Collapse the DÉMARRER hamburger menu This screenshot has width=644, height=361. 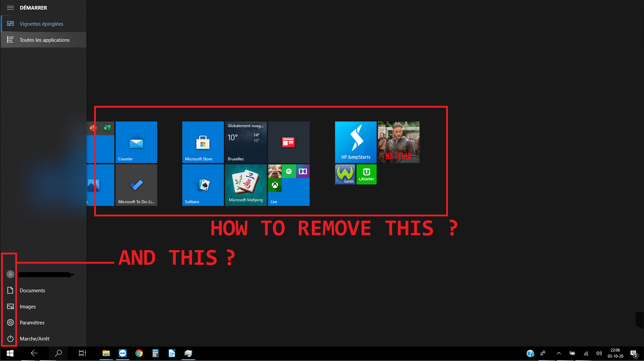point(10,7)
